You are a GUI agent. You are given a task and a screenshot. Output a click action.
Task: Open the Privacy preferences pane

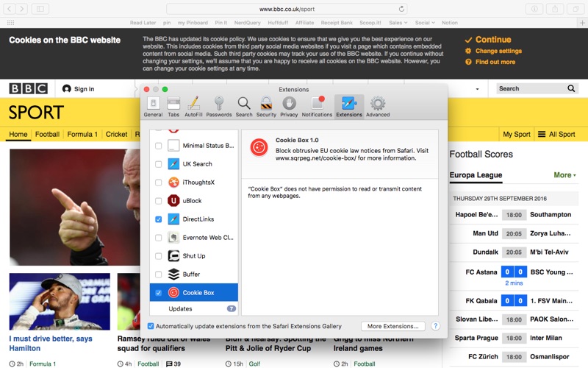[x=289, y=107]
